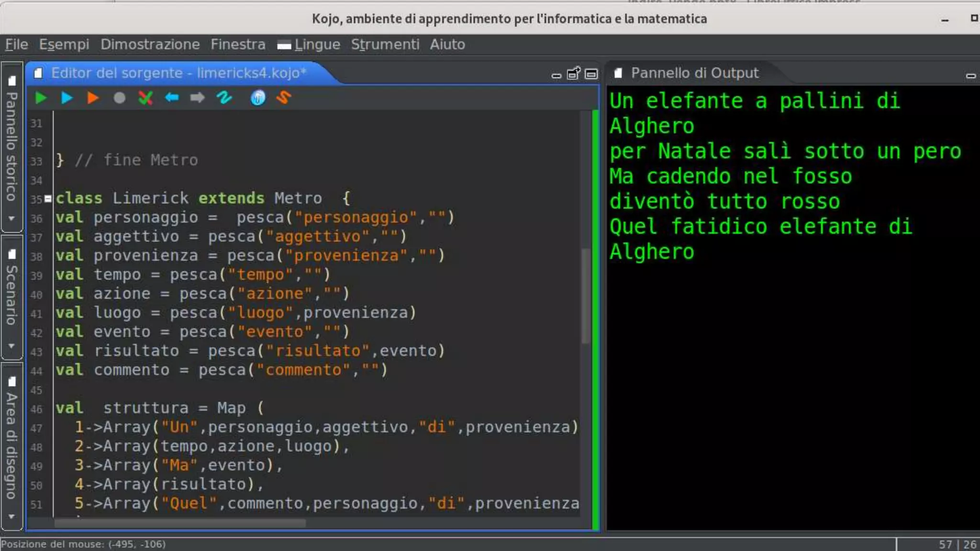Image resolution: width=980 pixels, height=551 pixels.
Task: Open the Esempi menu
Action: (x=64, y=44)
